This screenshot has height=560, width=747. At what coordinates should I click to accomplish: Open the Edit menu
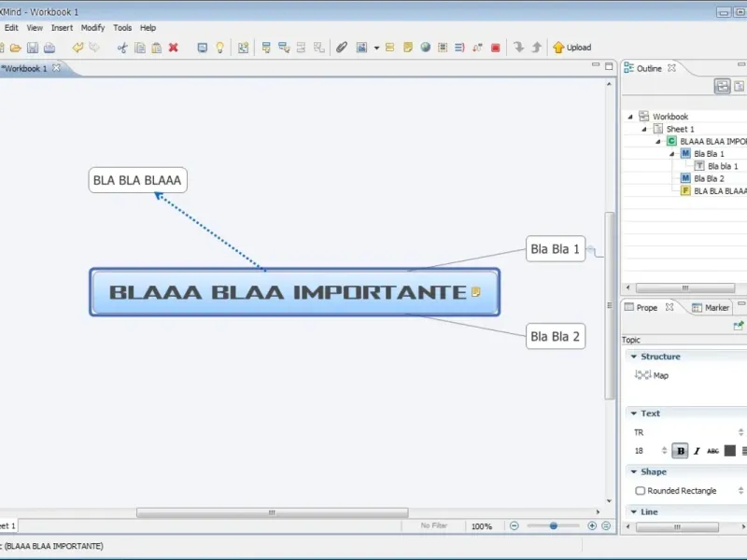coord(11,28)
